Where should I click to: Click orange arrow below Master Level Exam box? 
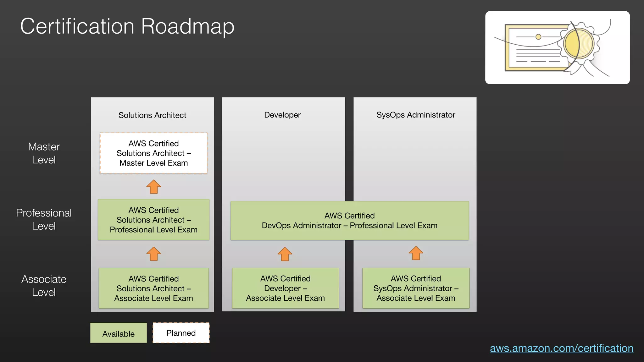[153, 187]
